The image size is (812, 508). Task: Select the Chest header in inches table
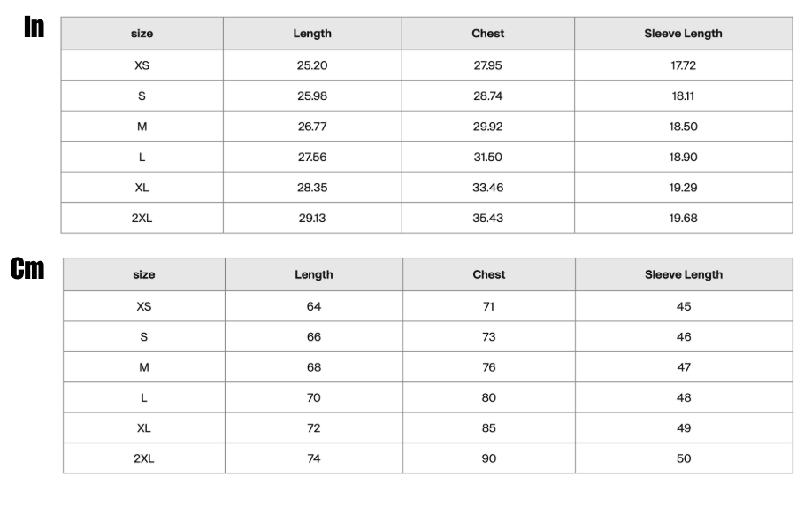[x=488, y=34]
